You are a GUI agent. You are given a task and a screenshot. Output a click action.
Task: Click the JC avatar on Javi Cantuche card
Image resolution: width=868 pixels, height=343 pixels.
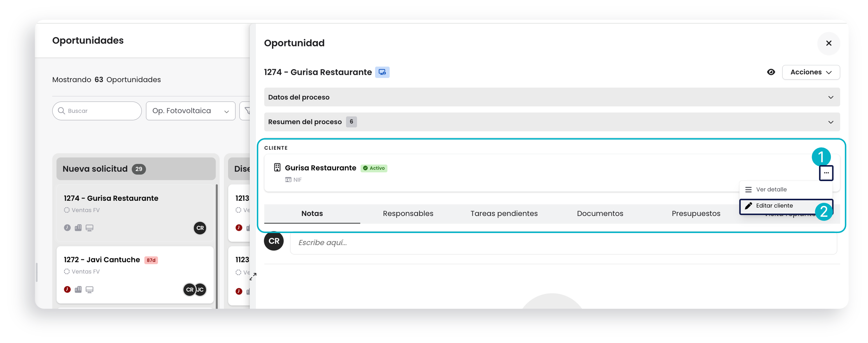tap(200, 289)
